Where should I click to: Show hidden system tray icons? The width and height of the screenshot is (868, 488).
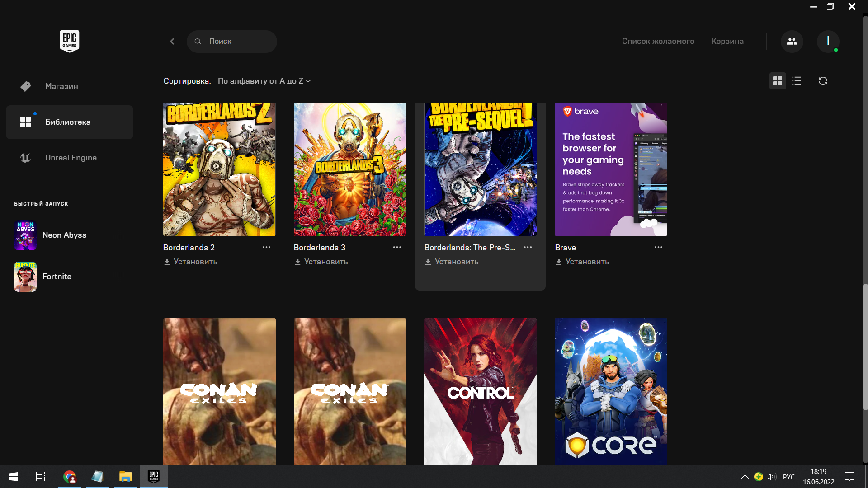(745, 477)
